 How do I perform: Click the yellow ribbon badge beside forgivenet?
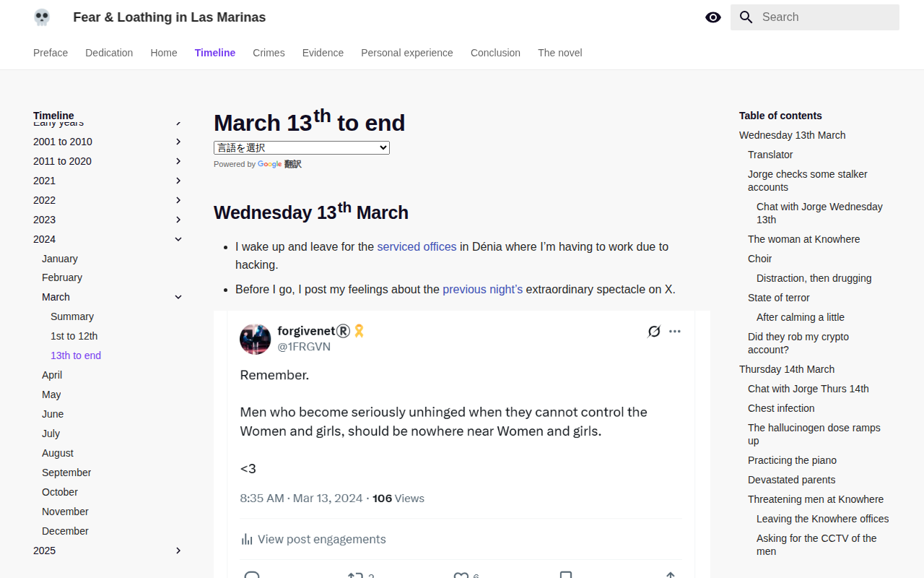pos(359,331)
